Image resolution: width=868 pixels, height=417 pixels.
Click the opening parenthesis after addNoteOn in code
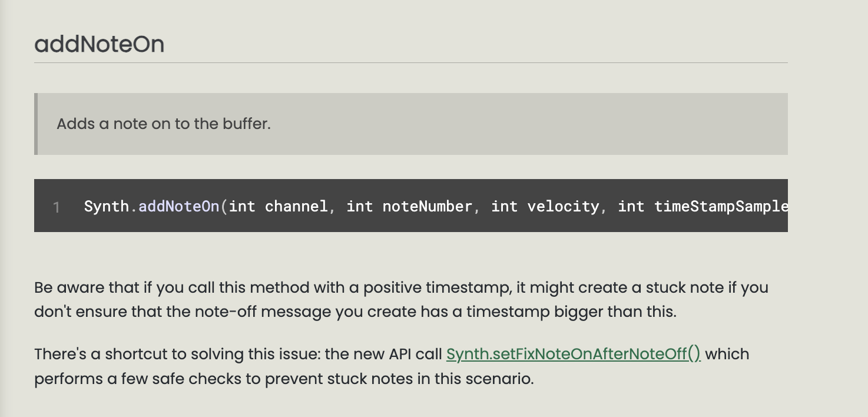[224, 206]
